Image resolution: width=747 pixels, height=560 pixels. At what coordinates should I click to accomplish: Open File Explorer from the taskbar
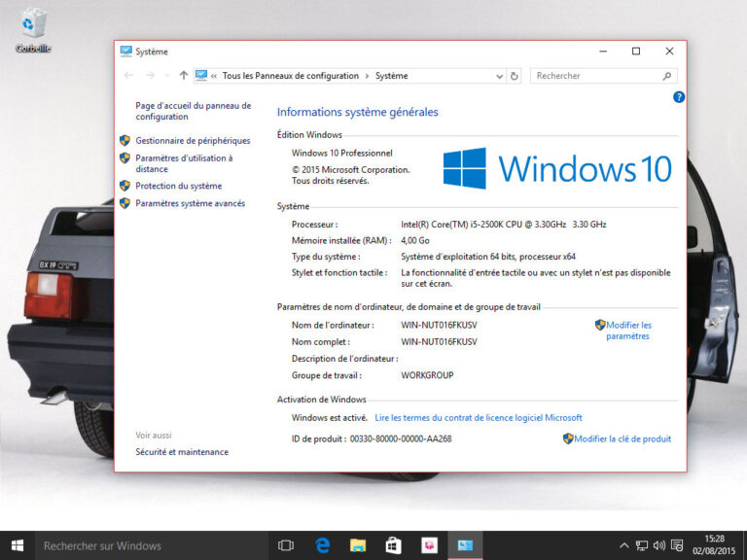pyautogui.click(x=358, y=545)
